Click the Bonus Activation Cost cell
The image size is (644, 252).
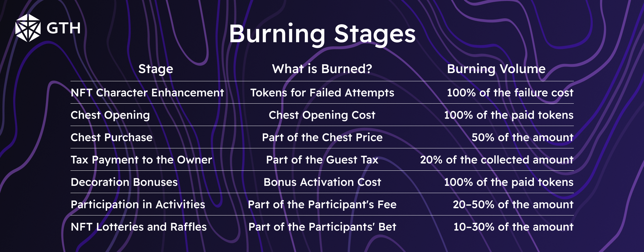[x=322, y=182]
